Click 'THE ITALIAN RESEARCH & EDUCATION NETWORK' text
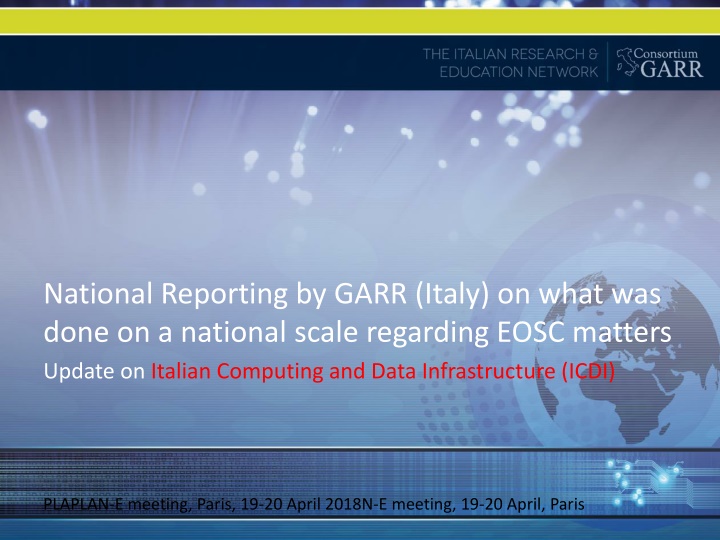Screen dimensions: 720x540 tap(510, 63)
